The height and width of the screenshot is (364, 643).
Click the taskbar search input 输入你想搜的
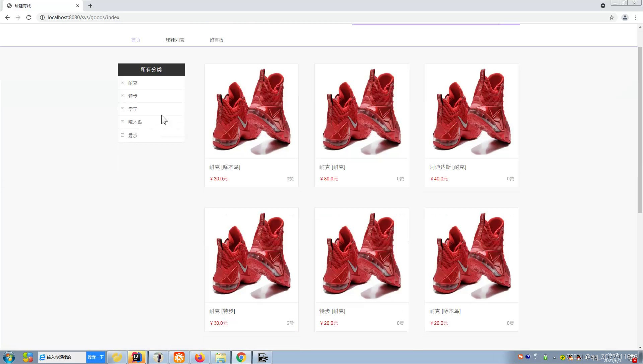pos(62,357)
